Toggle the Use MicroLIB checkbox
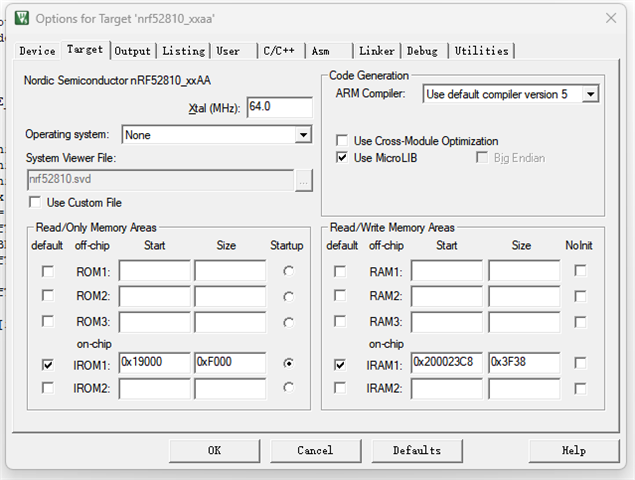 [x=343, y=158]
